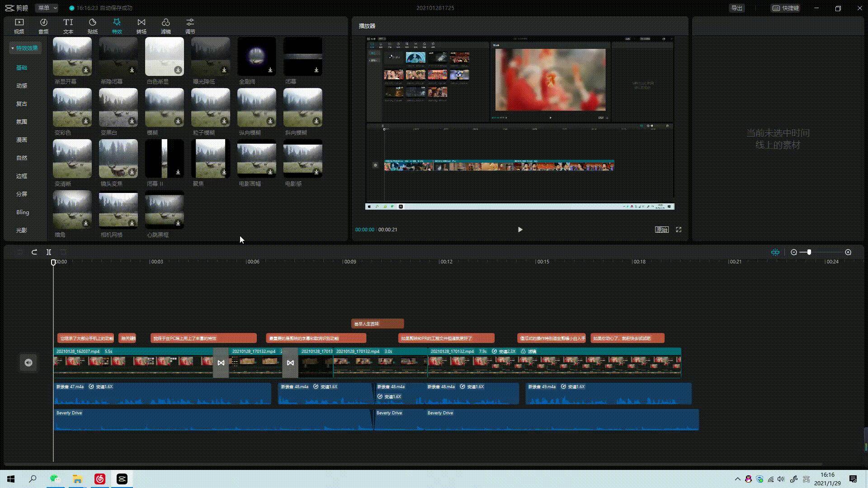Viewport: 868px width, 488px height.
Task: Zoom out the timeline
Action: [794, 252]
